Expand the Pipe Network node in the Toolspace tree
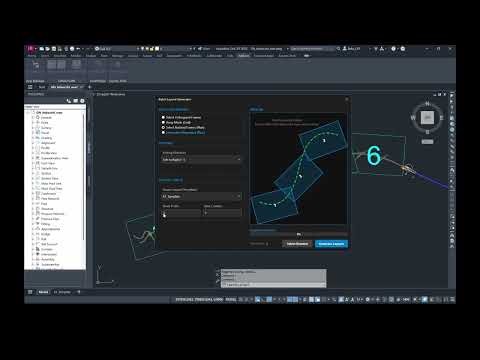480x360 pixels. [33, 198]
